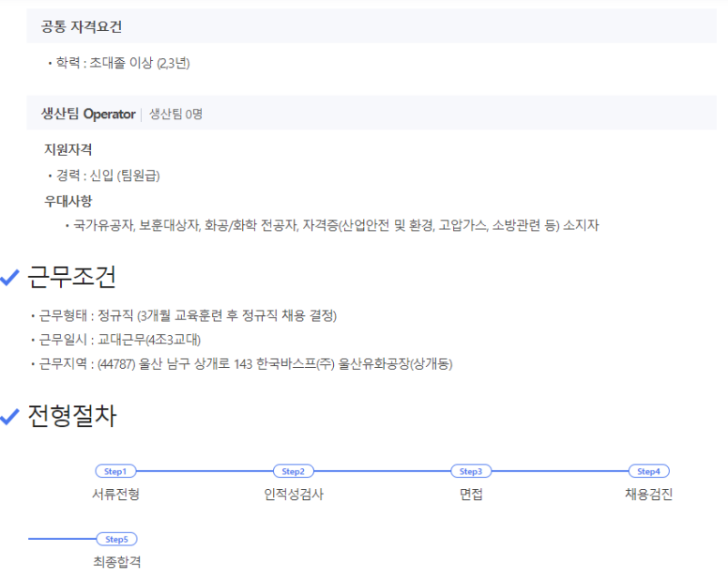Viewport: 728px width, 581px height.
Task: Click the 지원자격 subheading
Action: tap(68, 149)
